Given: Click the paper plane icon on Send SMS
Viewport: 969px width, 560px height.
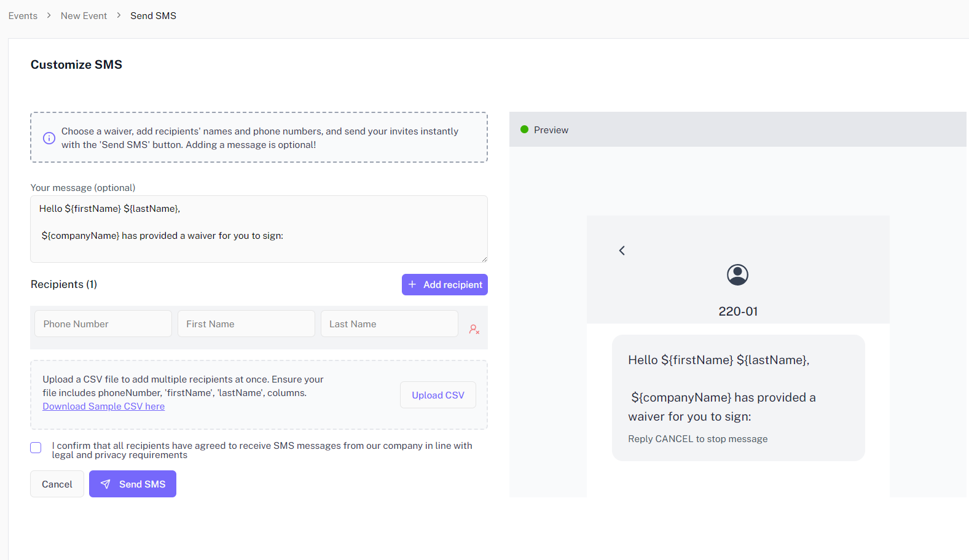Looking at the screenshot, I should coord(106,484).
